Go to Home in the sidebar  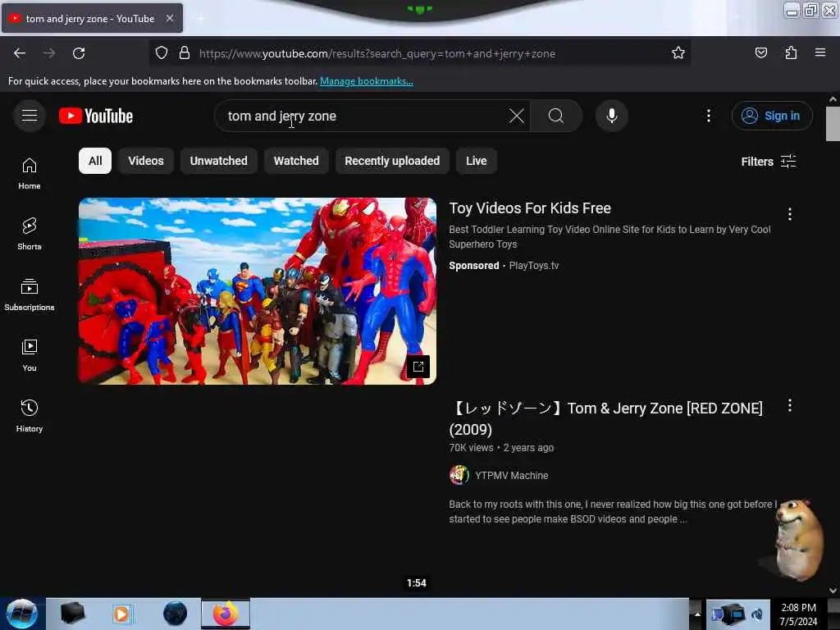tap(30, 174)
